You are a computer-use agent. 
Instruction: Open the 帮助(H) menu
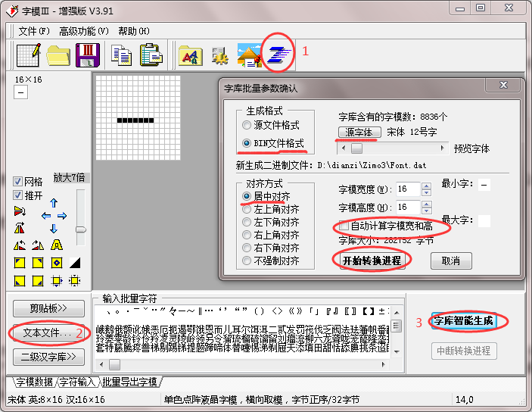click(x=134, y=31)
